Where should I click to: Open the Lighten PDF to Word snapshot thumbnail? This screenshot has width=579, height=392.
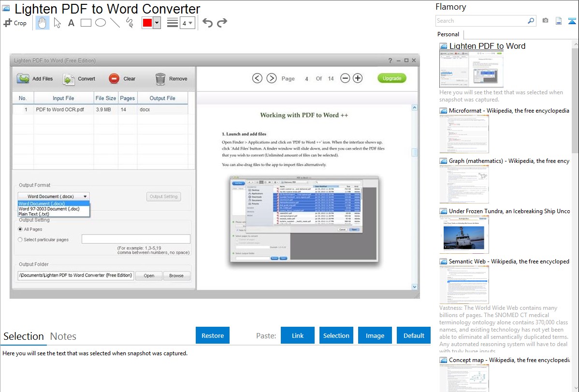471,69
